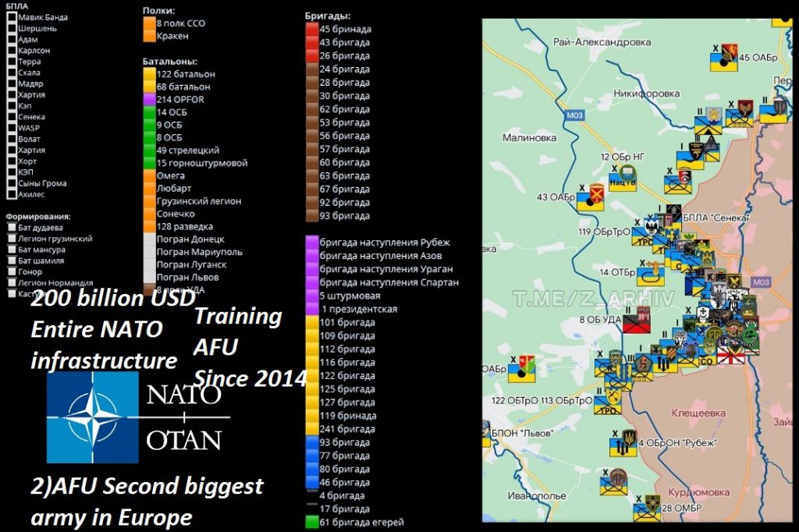Select the 14 ОТБр tank brigade icon
799x532 pixels.
click(651, 272)
